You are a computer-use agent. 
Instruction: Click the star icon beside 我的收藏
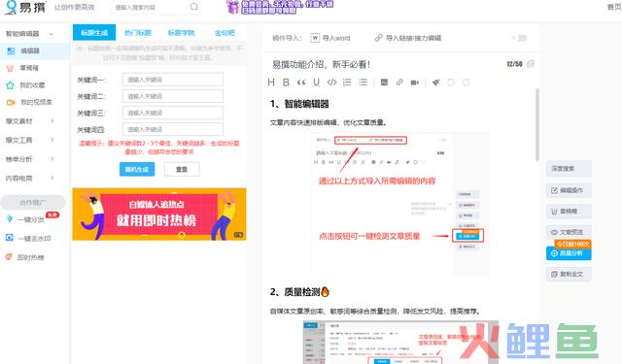point(11,85)
